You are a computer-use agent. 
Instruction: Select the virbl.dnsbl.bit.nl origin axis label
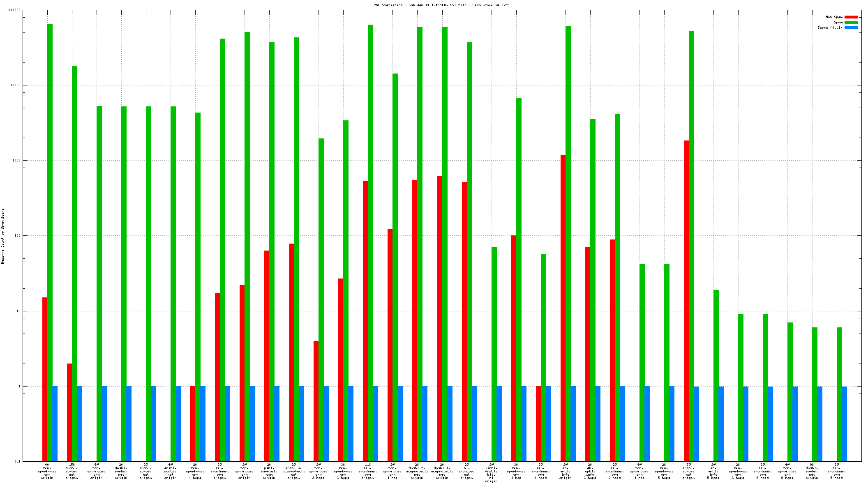[x=491, y=473]
